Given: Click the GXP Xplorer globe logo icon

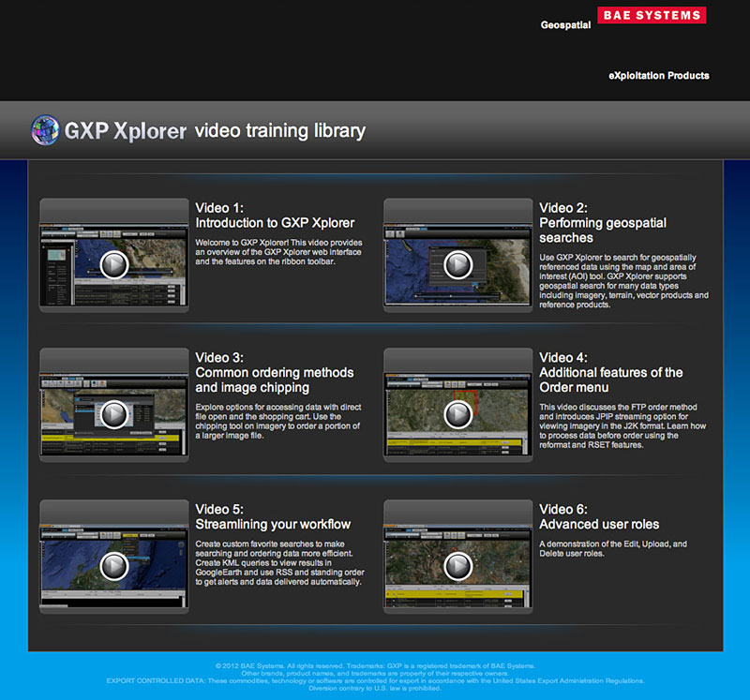Looking at the screenshot, I should (44, 129).
